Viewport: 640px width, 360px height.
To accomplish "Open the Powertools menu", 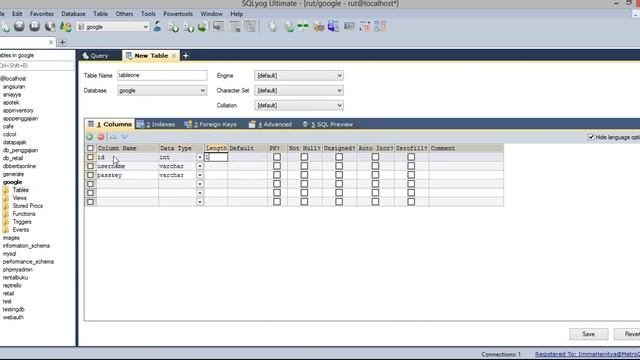I will pyautogui.click(x=178, y=14).
